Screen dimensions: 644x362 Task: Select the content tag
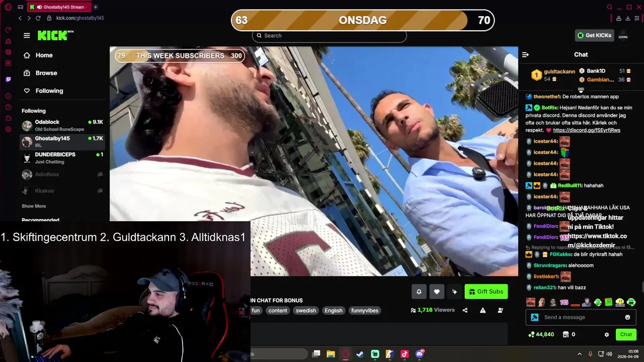click(278, 310)
